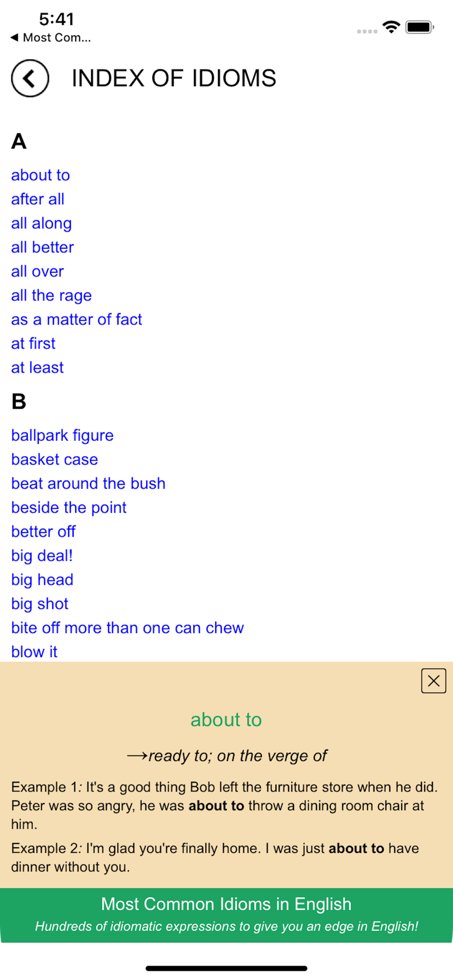Show 'bite off more than one can chew'
The width and height of the screenshot is (453, 980).
tap(127, 628)
